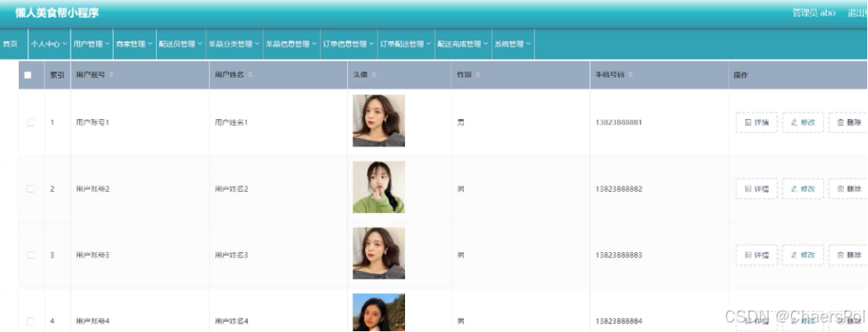
Task: Click phone number 13823888883
Action: 619,255
